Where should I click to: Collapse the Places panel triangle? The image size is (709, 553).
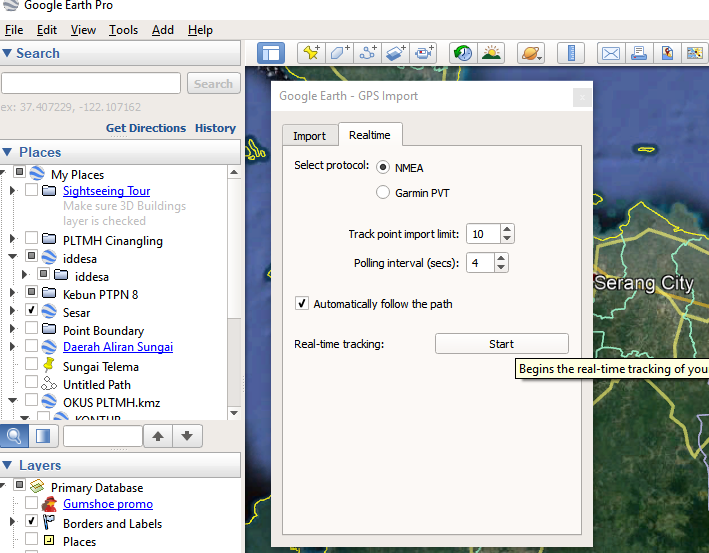coord(7,152)
